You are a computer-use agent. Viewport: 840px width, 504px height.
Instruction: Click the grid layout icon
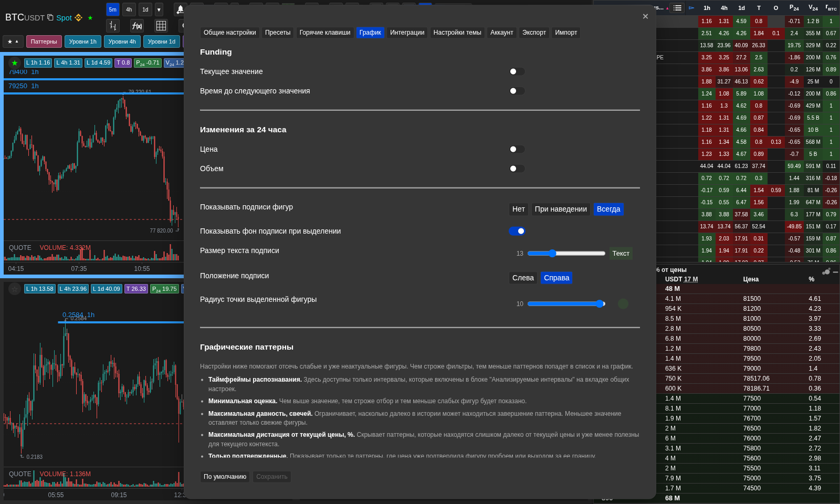(x=161, y=26)
